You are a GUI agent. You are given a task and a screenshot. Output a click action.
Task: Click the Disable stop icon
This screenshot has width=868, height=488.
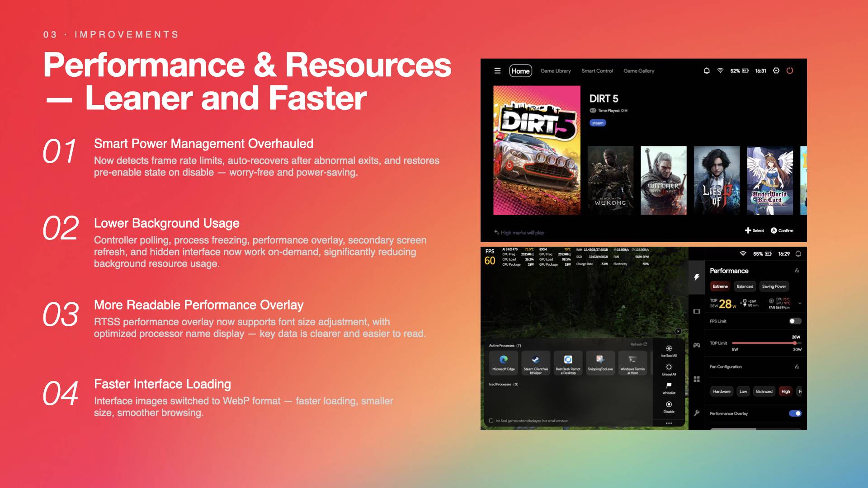point(669,404)
